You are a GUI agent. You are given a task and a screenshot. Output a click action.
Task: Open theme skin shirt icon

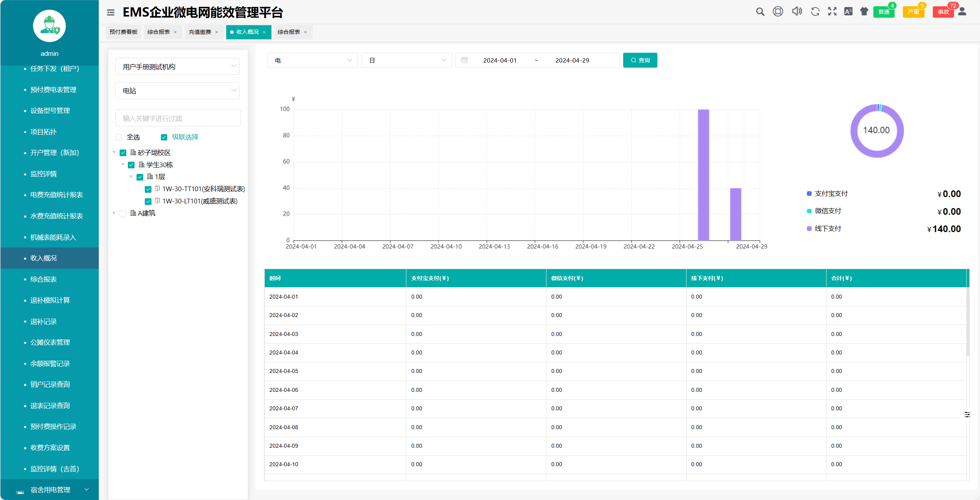pos(864,12)
